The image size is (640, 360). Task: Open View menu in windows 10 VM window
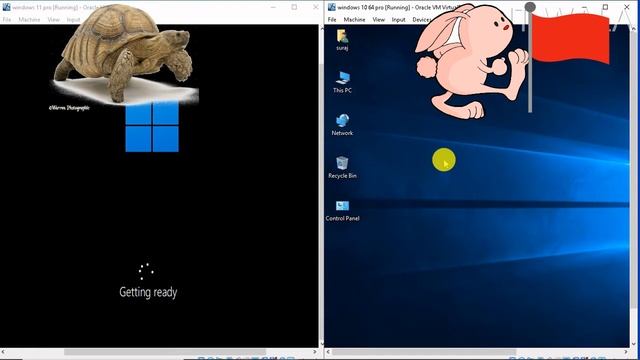coord(378,20)
